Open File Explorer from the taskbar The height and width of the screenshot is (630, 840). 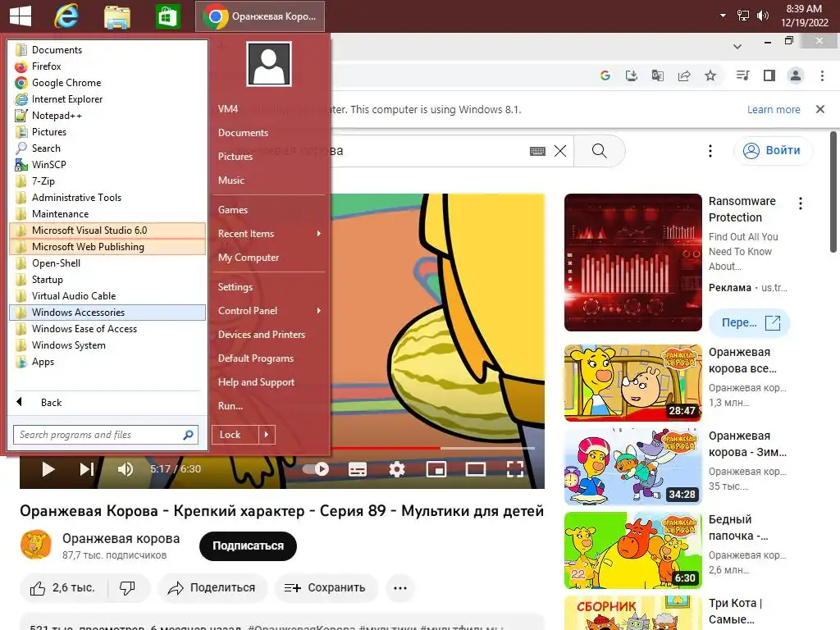click(116, 16)
